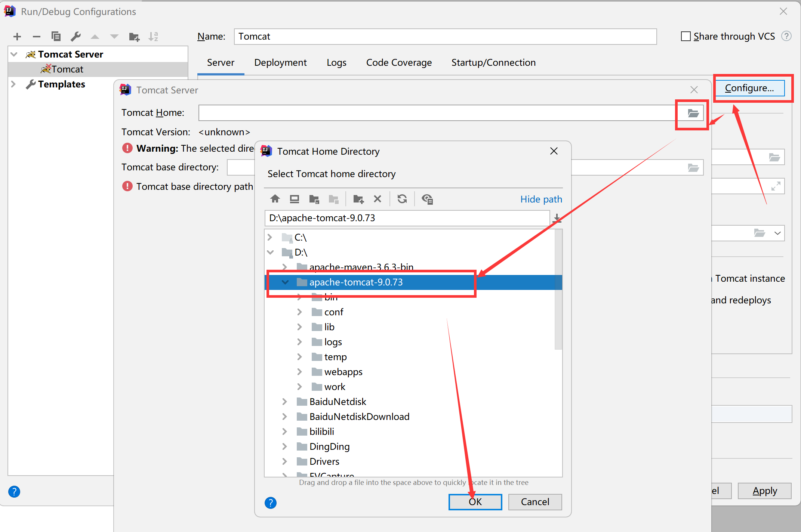Image resolution: width=801 pixels, height=532 pixels.
Task: Confirm directory selection with OK
Action: pyautogui.click(x=475, y=502)
